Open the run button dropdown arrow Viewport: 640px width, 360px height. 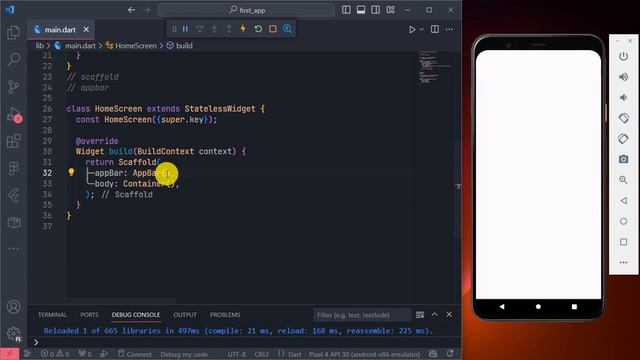click(x=422, y=29)
